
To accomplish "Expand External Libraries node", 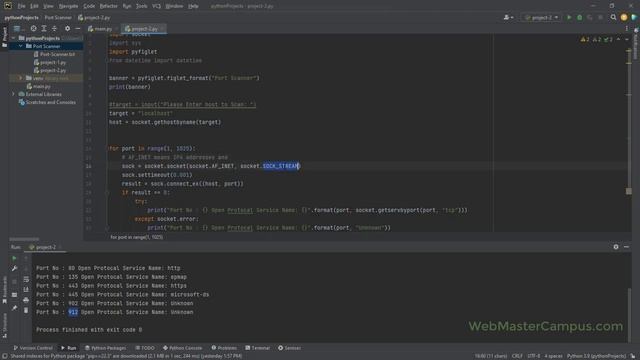I will pos(13,94).
